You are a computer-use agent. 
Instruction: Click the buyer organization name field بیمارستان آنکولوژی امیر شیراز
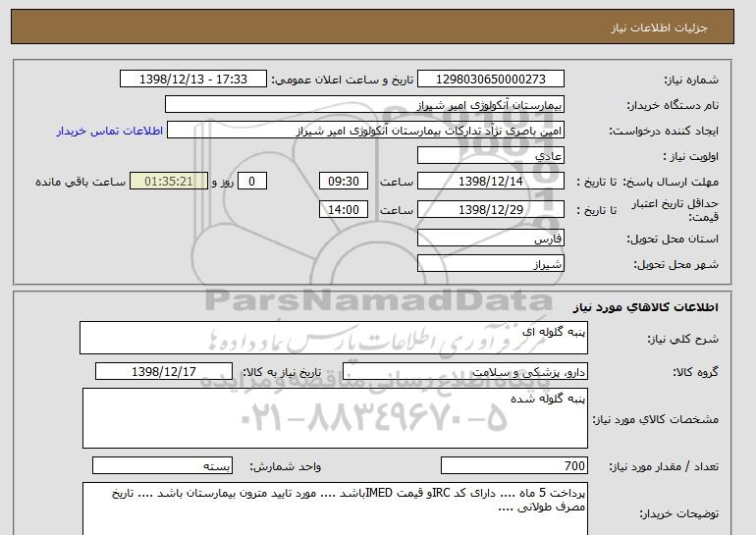(x=364, y=105)
